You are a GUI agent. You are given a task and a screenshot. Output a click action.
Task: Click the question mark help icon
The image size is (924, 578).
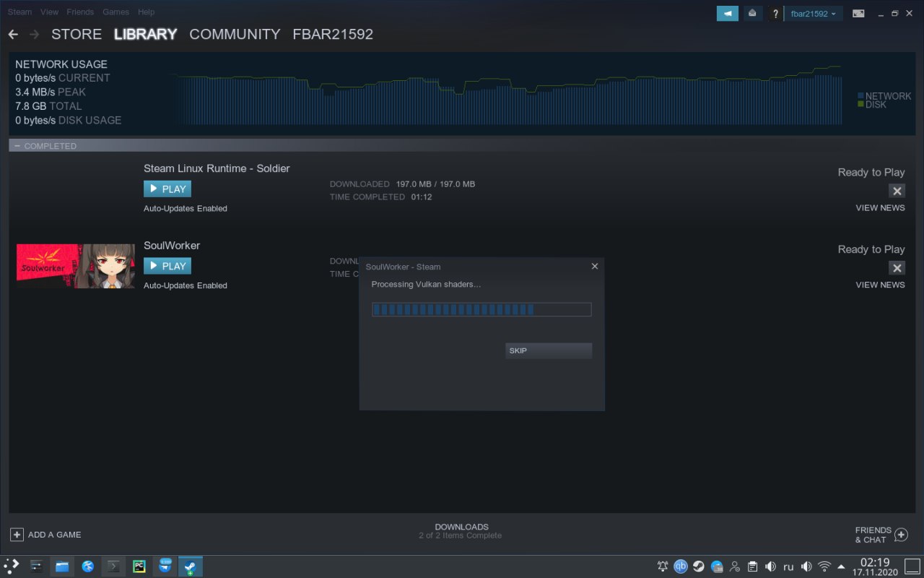[x=775, y=14]
